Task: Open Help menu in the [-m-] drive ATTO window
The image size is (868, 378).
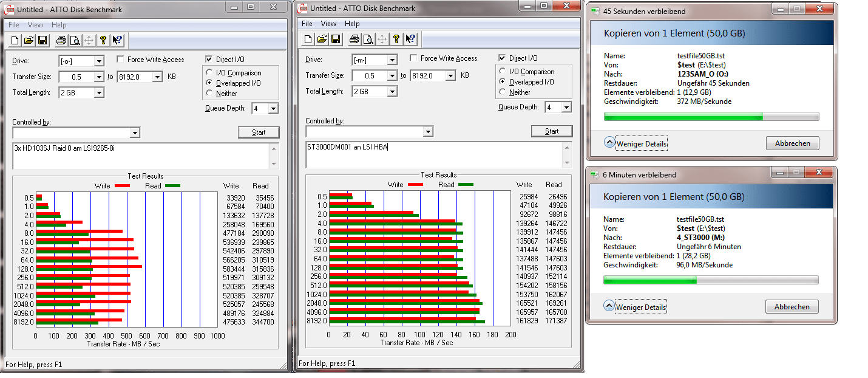Action: point(352,24)
